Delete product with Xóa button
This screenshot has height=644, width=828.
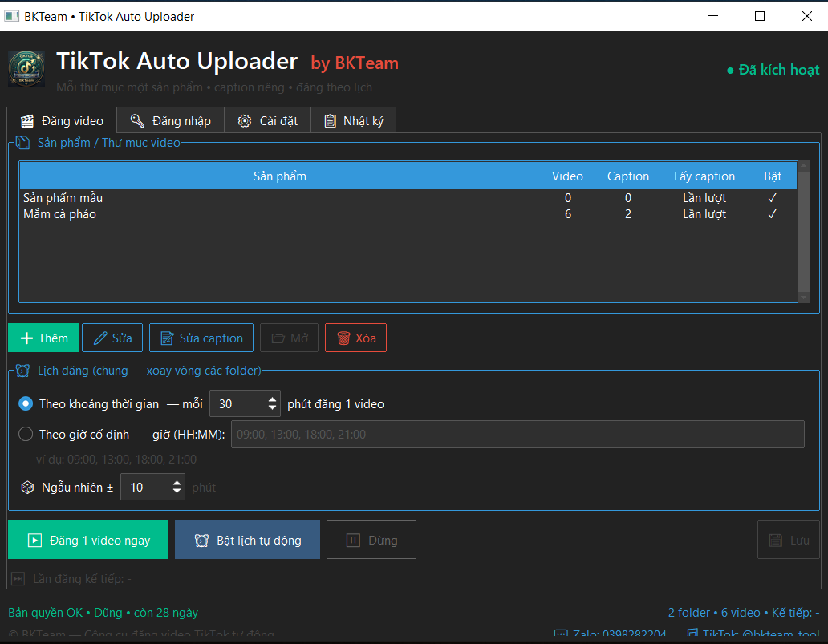(356, 338)
